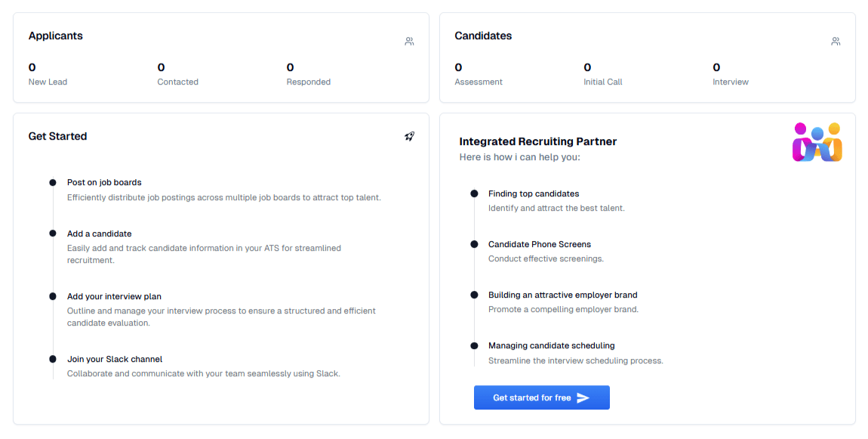Click the people icon in Candidates card

[836, 41]
